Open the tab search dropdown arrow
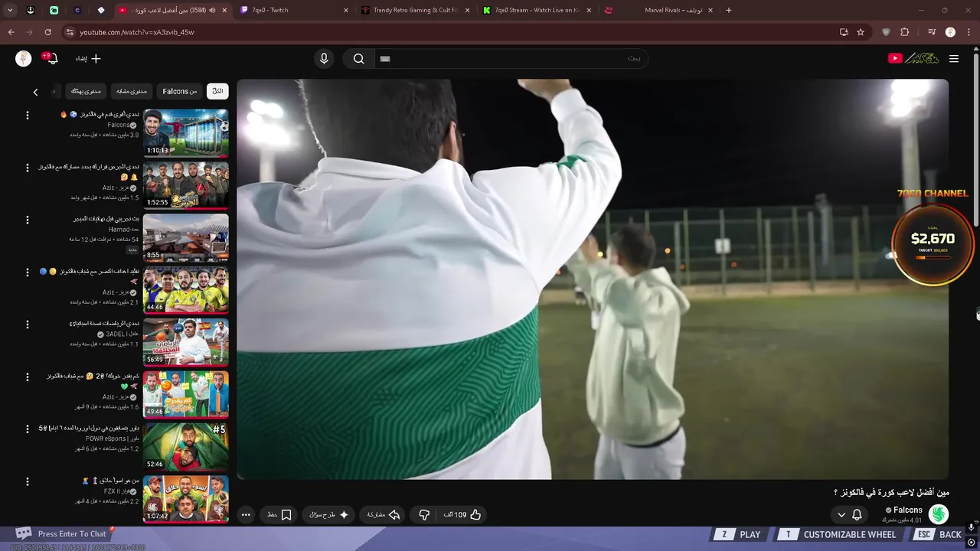The height and width of the screenshot is (551, 980). click(x=10, y=10)
